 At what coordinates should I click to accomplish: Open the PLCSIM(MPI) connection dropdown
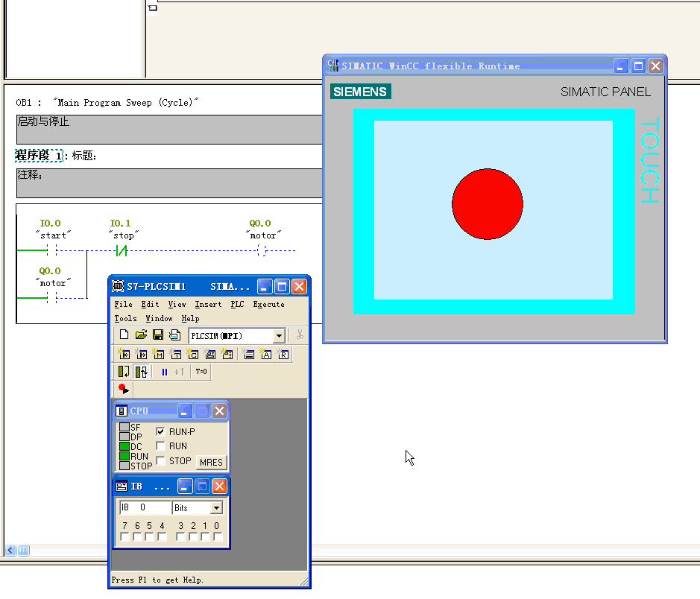coord(279,336)
